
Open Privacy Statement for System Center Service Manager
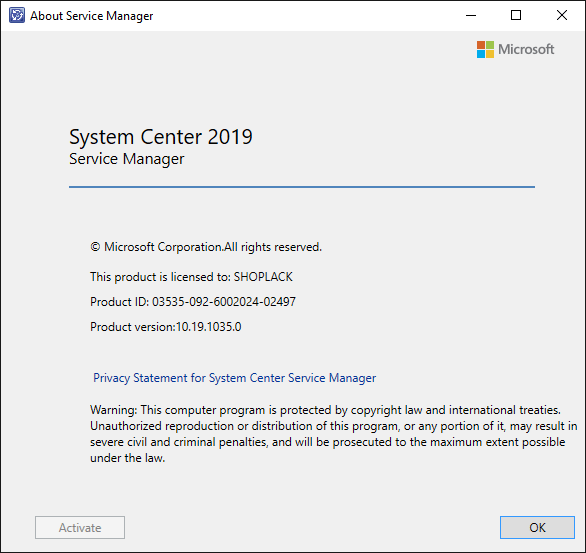pos(234,378)
